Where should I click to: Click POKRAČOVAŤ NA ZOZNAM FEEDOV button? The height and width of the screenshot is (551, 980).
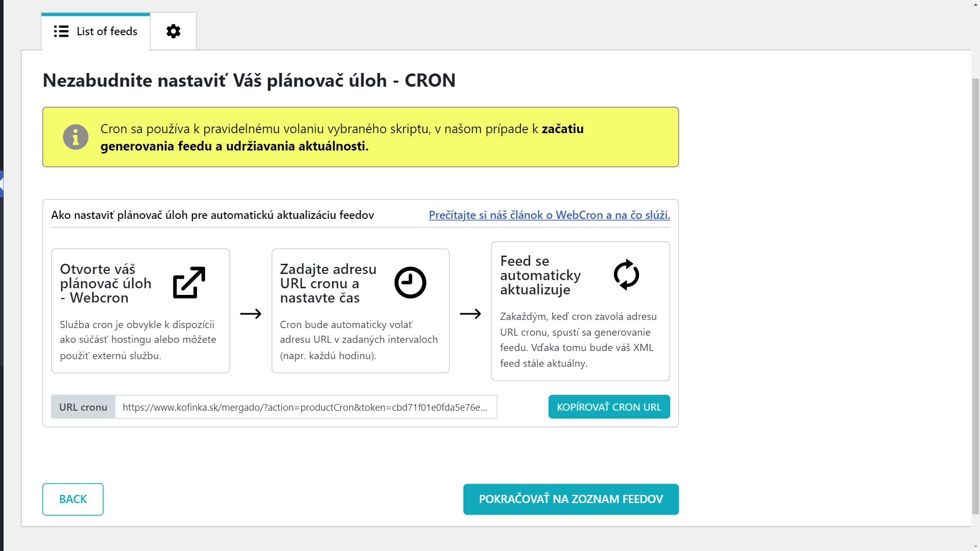click(x=571, y=499)
